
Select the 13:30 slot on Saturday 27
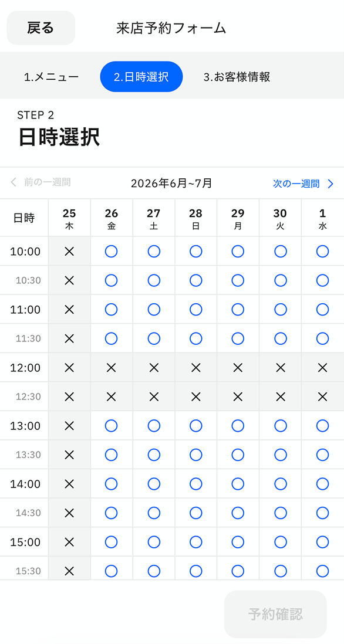[x=154, y=455]
